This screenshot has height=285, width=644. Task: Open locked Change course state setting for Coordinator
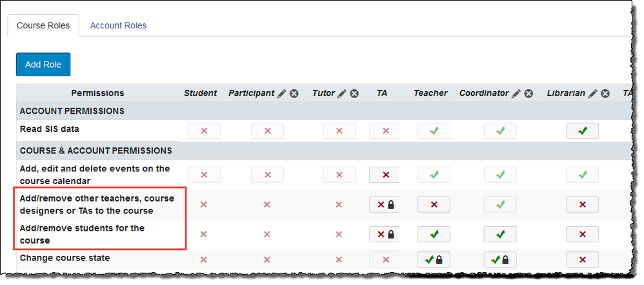(500, 260)
